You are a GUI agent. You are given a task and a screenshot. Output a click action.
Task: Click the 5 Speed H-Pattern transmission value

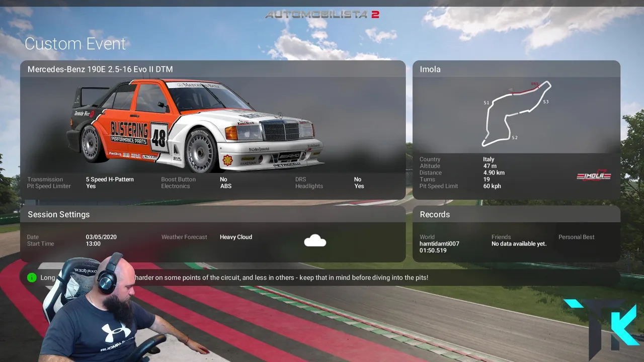[x=110, y=179]
